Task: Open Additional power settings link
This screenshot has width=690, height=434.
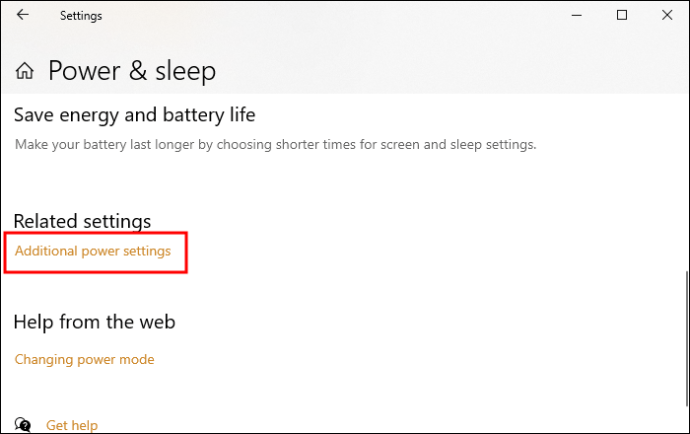Action: [93, 251]
